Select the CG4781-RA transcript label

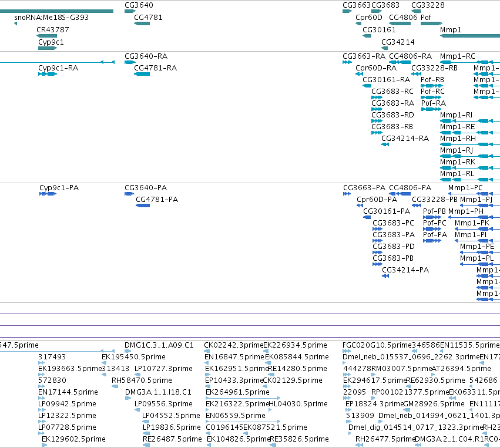156,68
